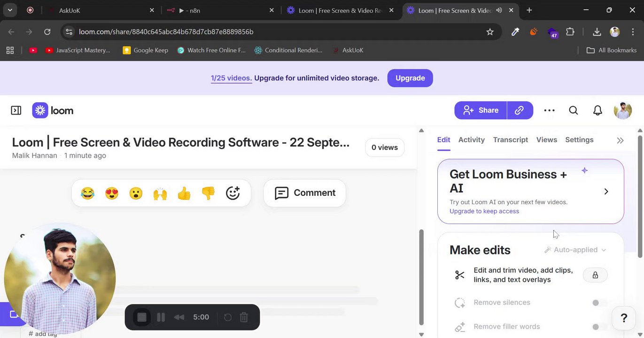Copy the video link with the chain icon
This screenshot has height=338, width=644.
point(520,110)
